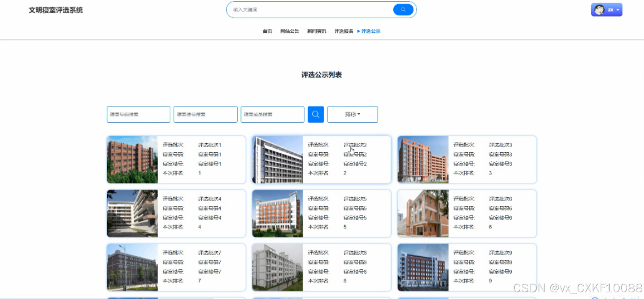
Task: Click the value 寝室楼号7
Action: (x=210, y=272)
